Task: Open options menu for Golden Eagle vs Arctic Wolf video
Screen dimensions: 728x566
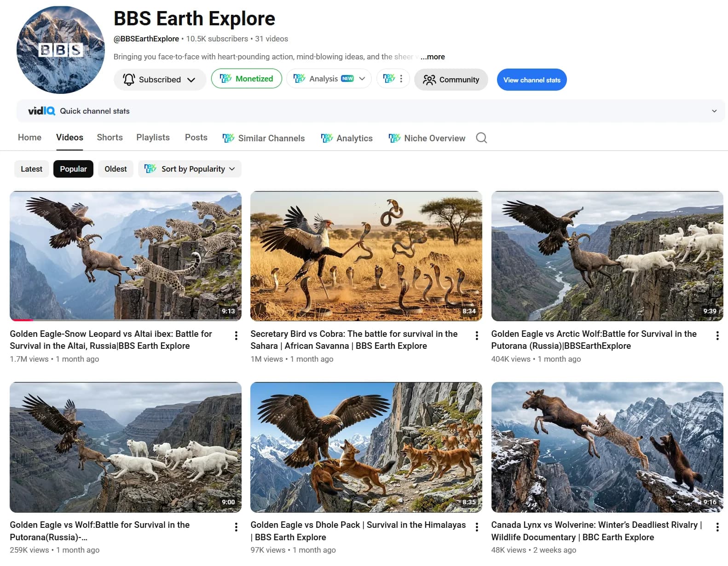Action: pyautogui.click(x=717, y=336)
